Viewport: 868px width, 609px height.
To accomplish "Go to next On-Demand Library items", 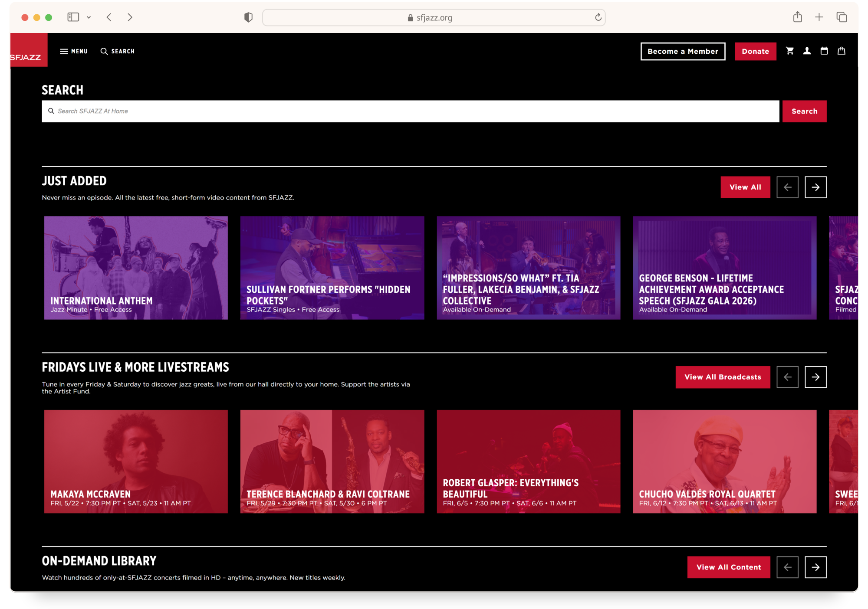I will (815, 567).
